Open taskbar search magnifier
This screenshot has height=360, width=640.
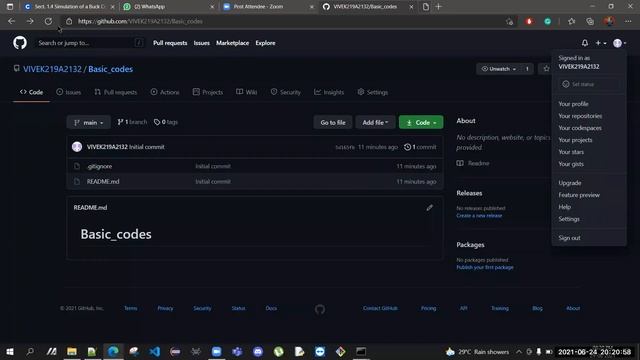(30, 351)
